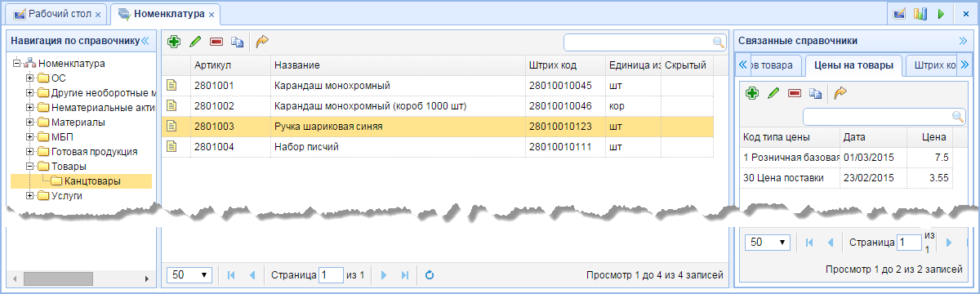The image size is (980, 294).
Task: Expand the Материалы tree folder
Action: (x=30, y=122)
